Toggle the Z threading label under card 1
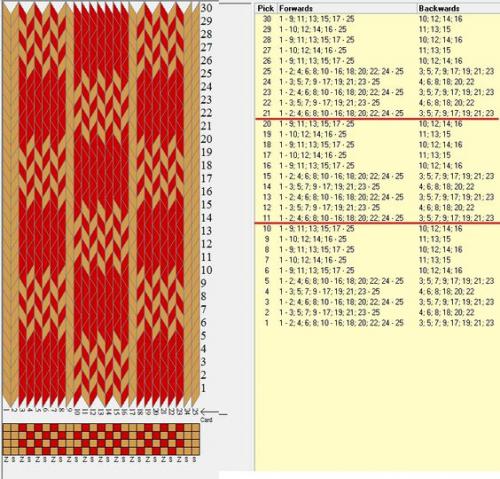 pos(6,460)
